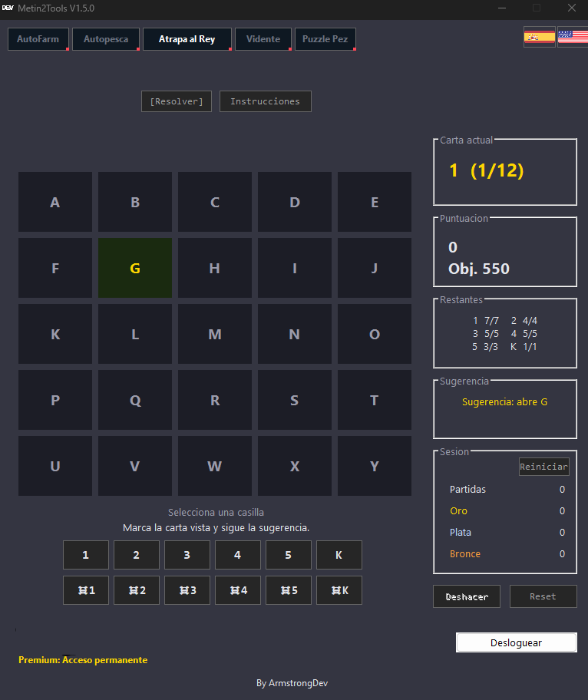
Task: Click the Bronce count row
Action: click(507, 553)
